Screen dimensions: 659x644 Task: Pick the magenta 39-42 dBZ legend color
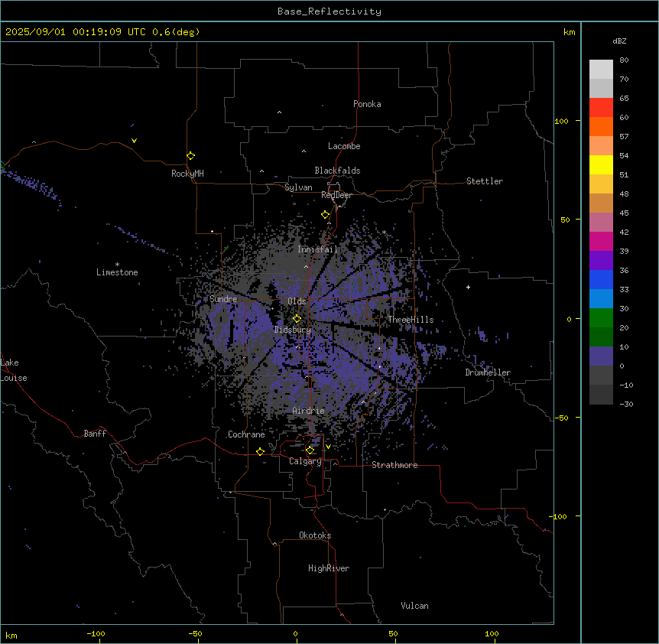[601, 241]
